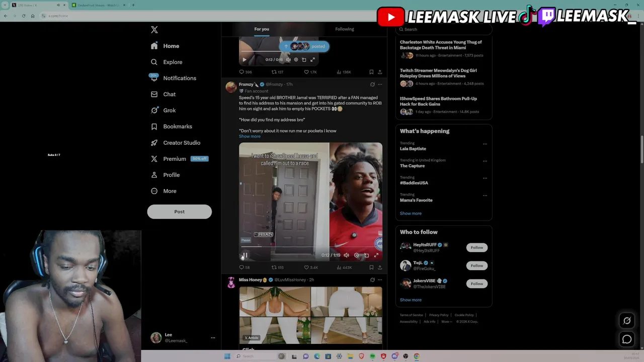Follow JokersVIBE

click(477, 284)
